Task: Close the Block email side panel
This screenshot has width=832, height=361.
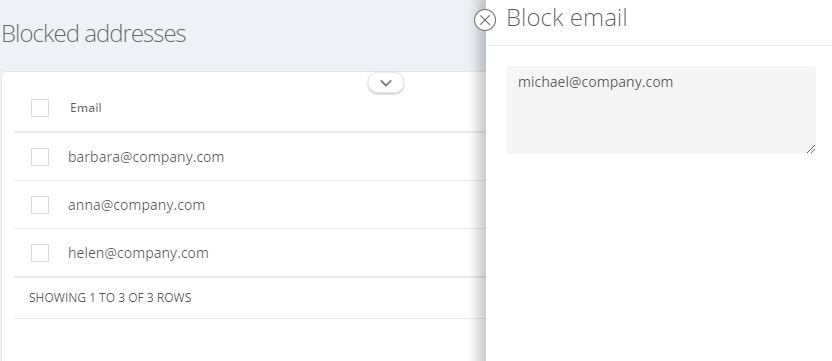Action: 484,20
